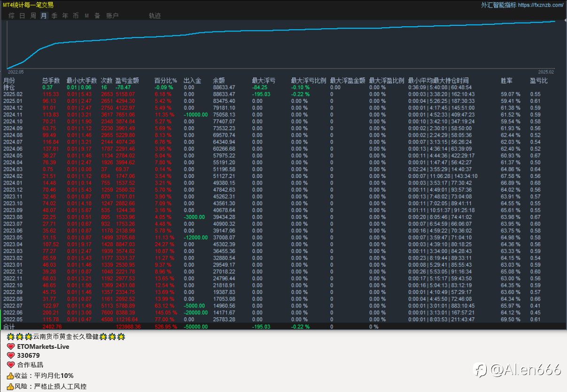Switch to the 年 yearly tab

[65, 15]
